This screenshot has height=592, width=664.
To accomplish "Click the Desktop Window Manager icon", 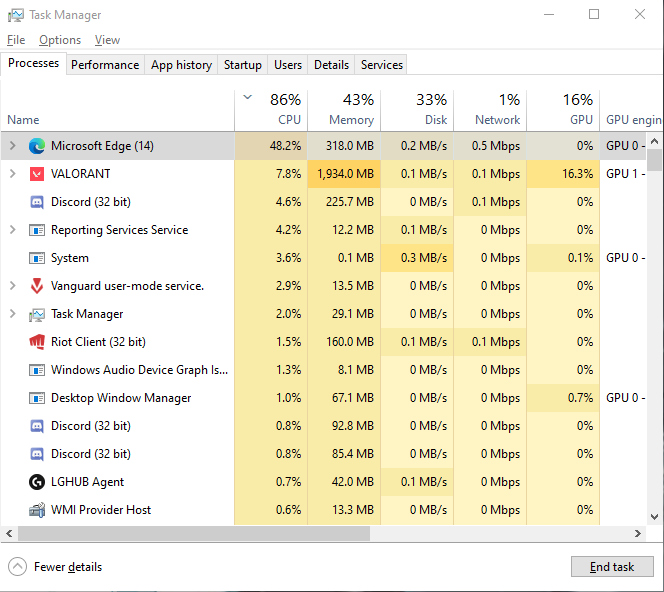I will [37, 398].
